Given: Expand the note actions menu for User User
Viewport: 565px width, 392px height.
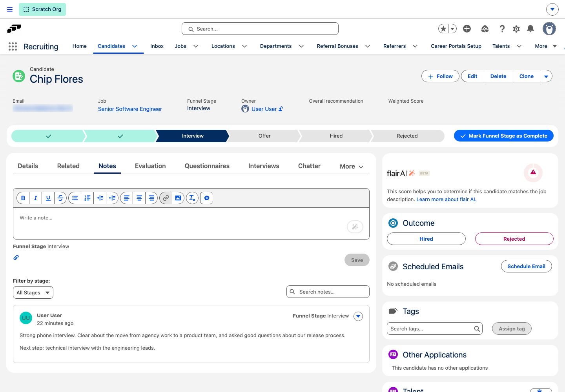Looking at the screenshot, I should coord(358,316).
